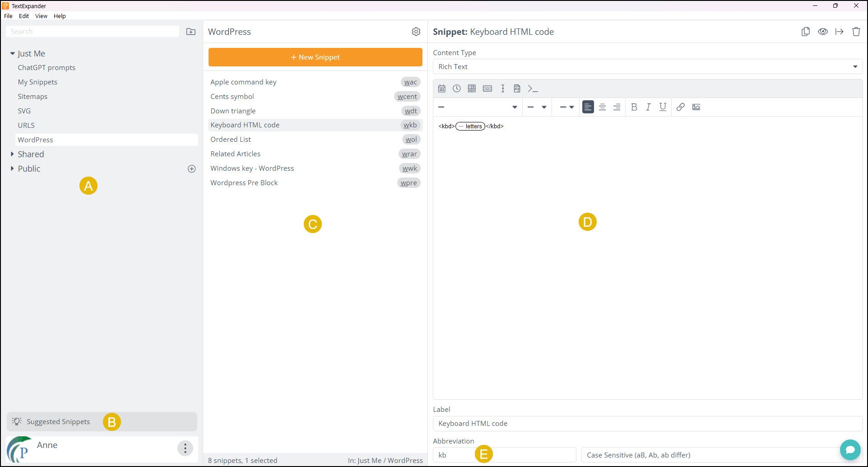Click the move snippet arrow icon
The height and width of the screenshot is (467, 868).
click(840, 32)
